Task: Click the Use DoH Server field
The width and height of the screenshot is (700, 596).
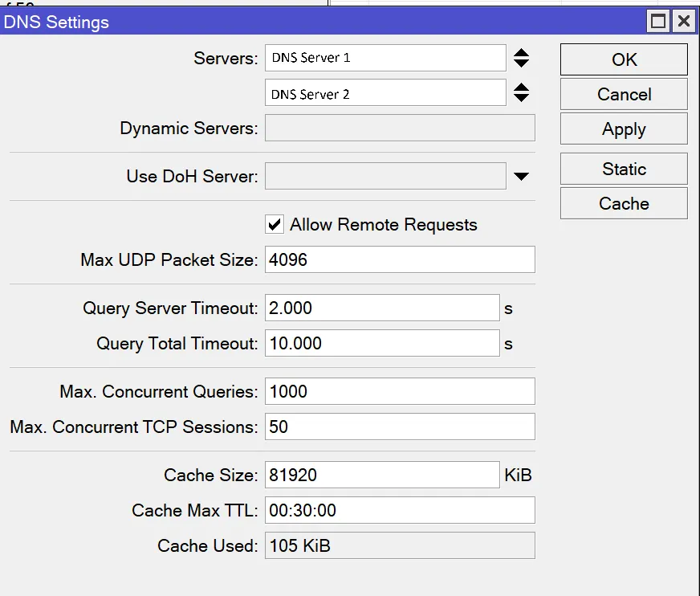Action: 385,176
